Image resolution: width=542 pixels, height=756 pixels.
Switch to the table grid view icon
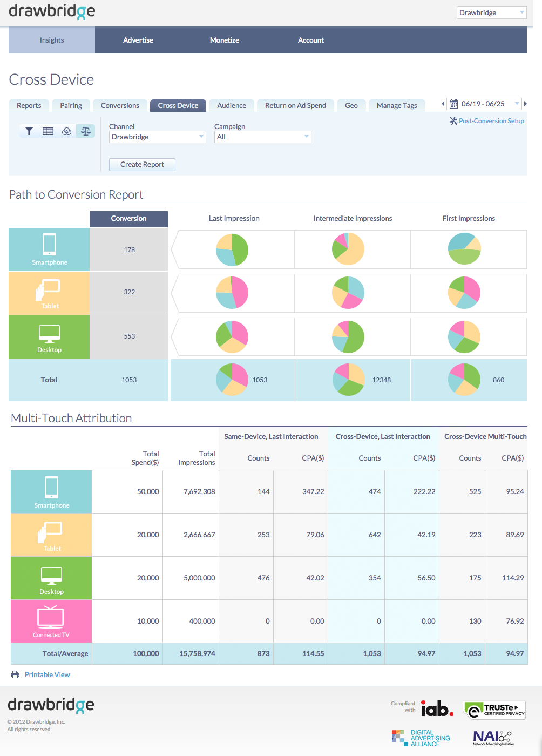click(x=48, y=131)
